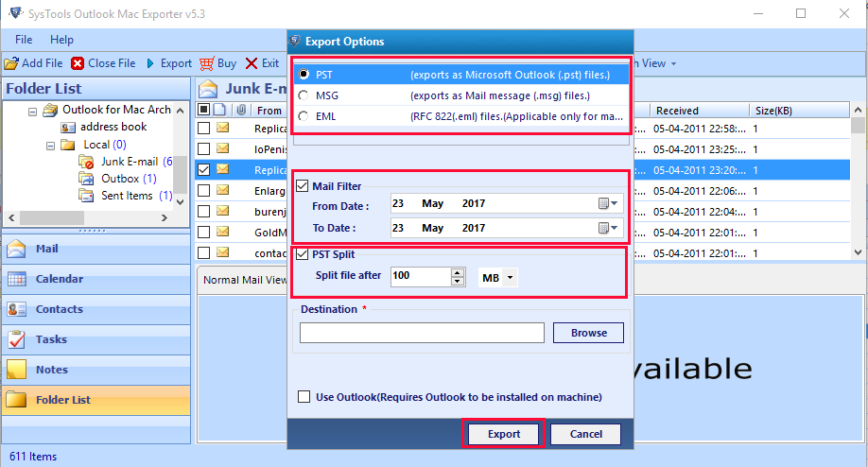The image size is (868, 467).
Task: Open the View dropdown arrow in toolbar
Action: 674,63
